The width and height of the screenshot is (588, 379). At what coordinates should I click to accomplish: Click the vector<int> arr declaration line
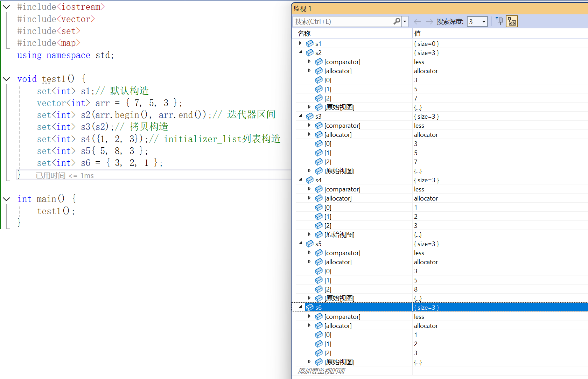coord(110,103)
